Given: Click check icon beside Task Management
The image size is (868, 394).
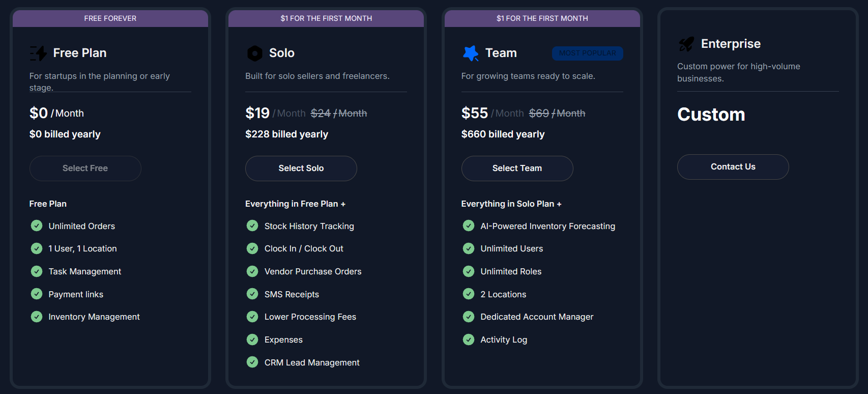Looking at the screenshot, I should pos(37,271).
